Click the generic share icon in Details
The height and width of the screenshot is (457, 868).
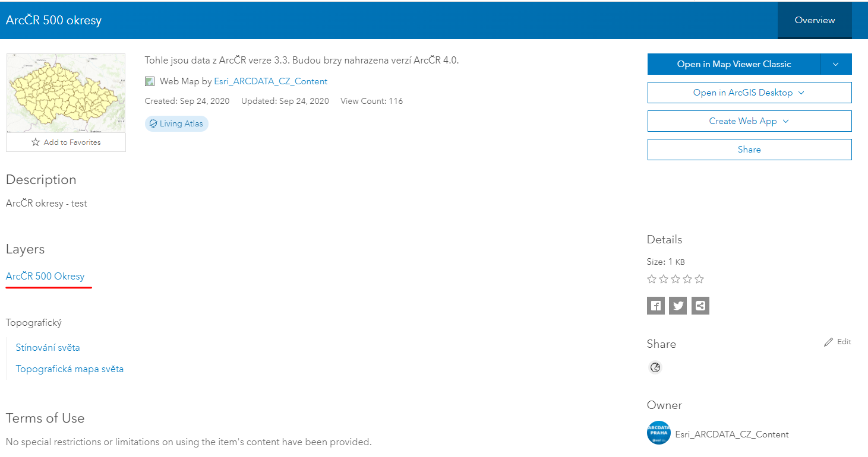pos(700,306)
